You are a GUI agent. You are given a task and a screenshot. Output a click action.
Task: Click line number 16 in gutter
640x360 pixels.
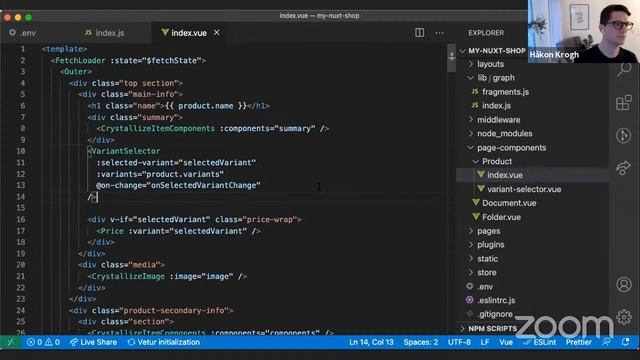[x=21, y=219]
